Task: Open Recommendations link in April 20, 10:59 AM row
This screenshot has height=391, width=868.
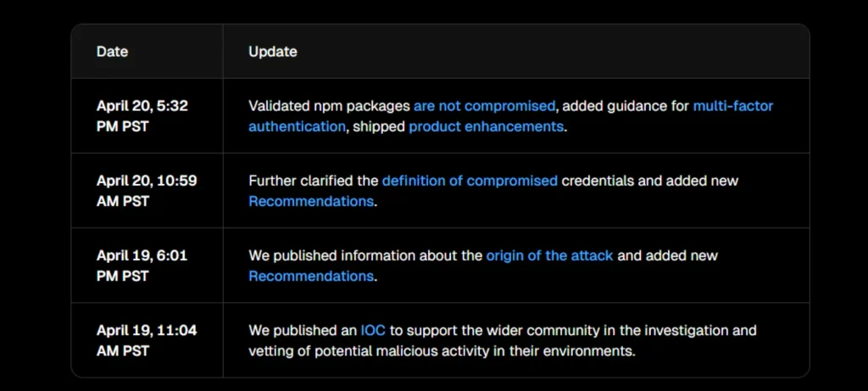Action: pyautogui.click(x=310, y=201)
